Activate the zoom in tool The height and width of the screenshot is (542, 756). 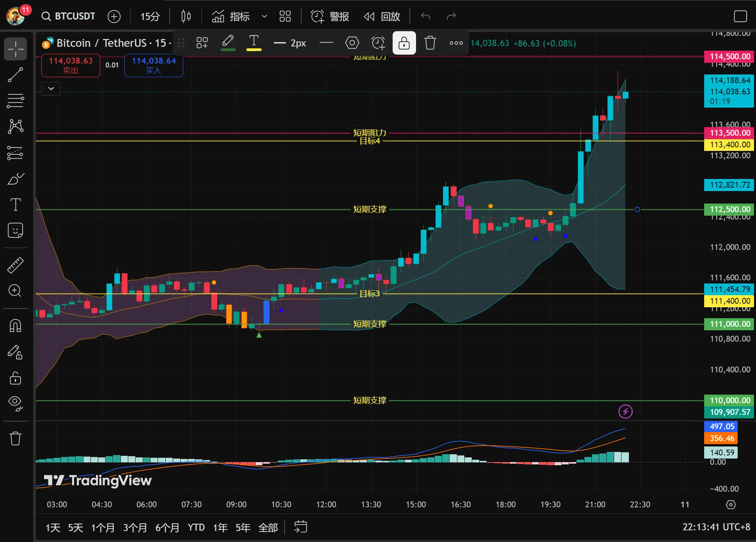tap(16, 290)
